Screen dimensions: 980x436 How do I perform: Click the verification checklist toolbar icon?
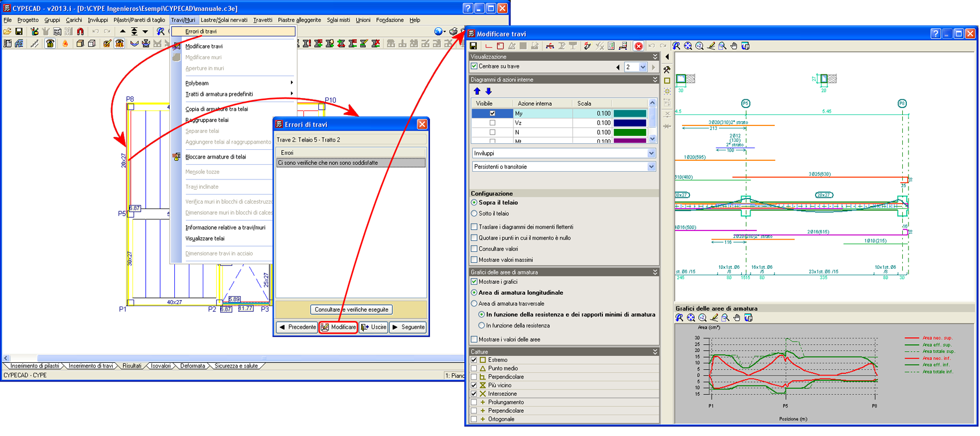pos(611,46)
